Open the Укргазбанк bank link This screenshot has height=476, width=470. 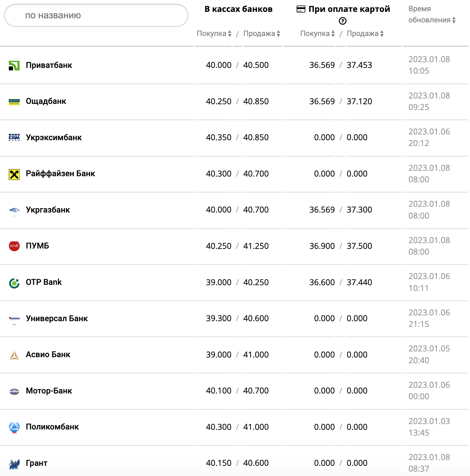48,210
